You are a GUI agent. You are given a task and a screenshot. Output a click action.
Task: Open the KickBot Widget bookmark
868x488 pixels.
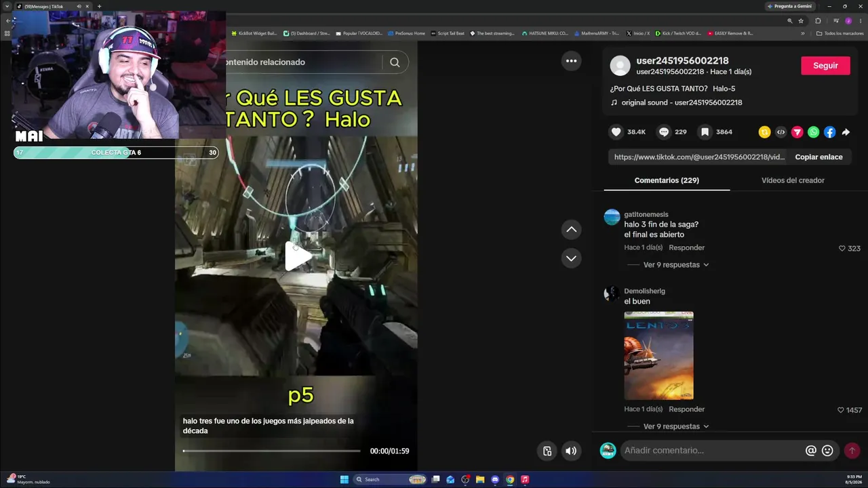[x=254, y=33]
